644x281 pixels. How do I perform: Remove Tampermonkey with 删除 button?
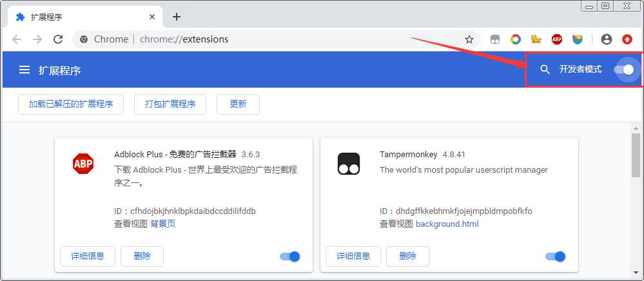point(408,257)
